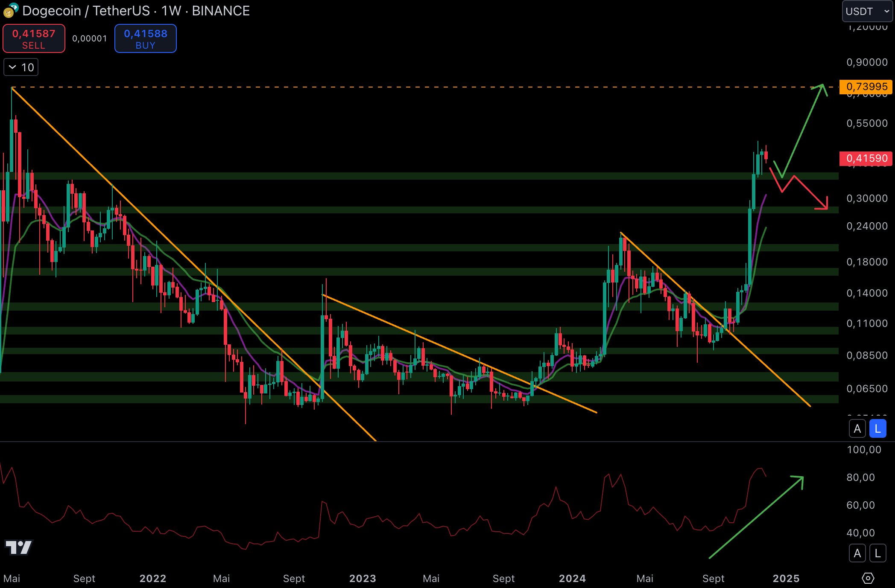This screenshot has height=588, width=895.
Task: Click the orange 0,73995 price label
Action: click(x=866, y=87)
